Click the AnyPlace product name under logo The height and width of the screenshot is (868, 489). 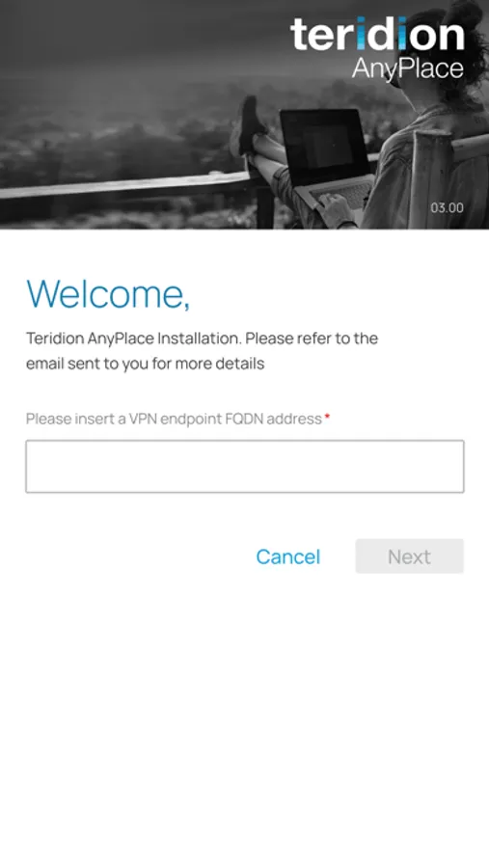coord(408,68)
